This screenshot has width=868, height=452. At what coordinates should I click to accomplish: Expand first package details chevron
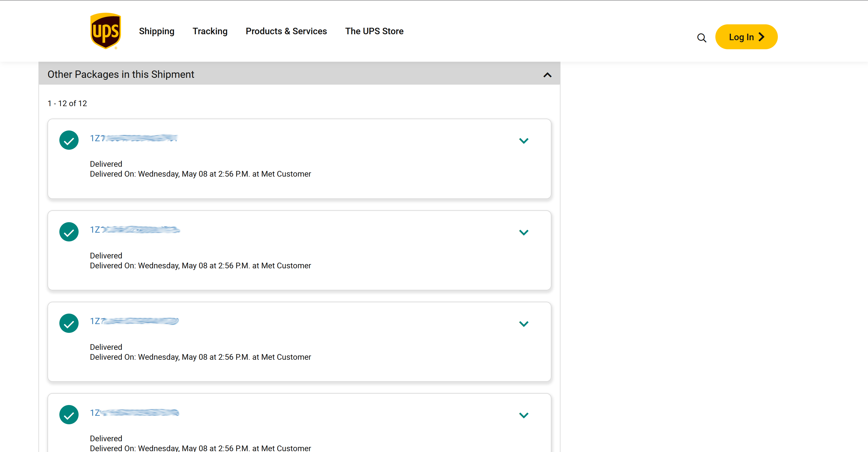pos(524,141)
